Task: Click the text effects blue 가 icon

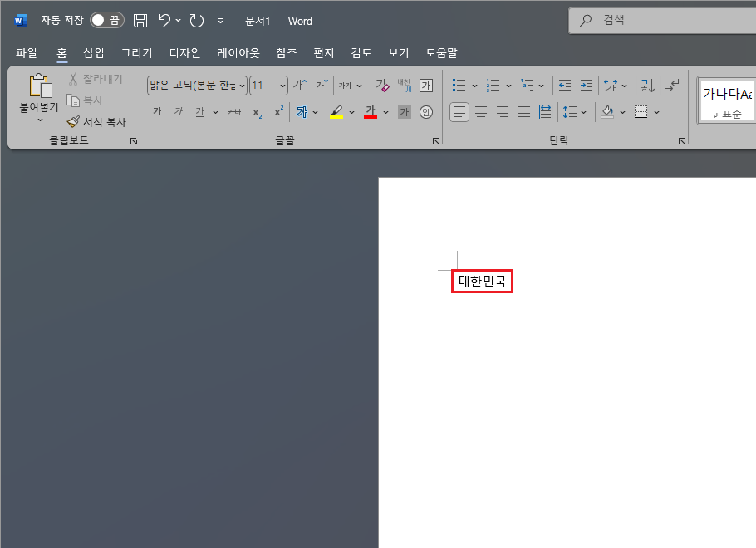Action: 302,112
